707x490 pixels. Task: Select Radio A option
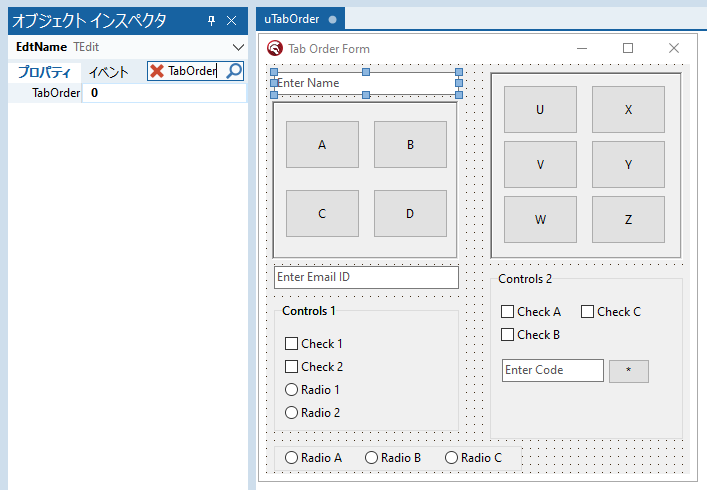[291, 458]
